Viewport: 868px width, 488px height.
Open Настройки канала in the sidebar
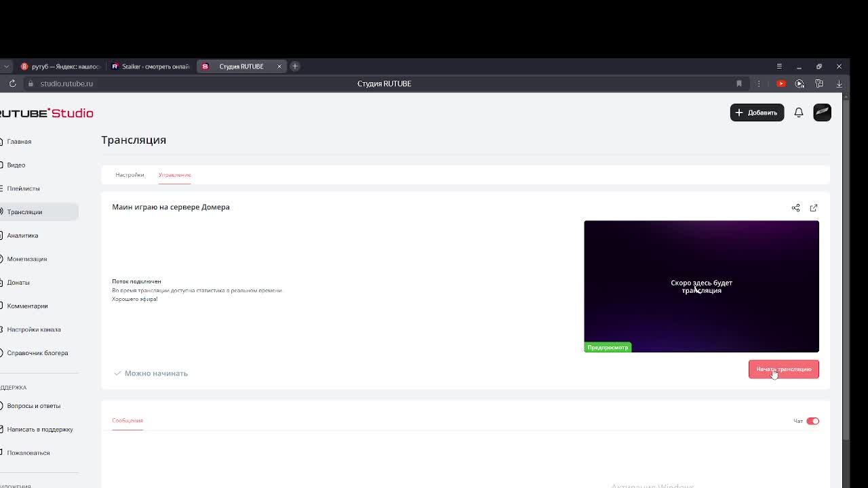coord(34,329)
